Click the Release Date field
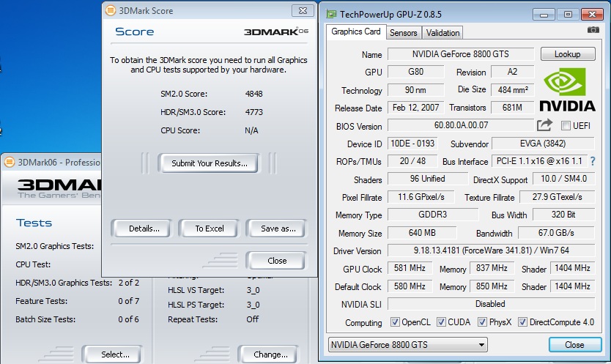 point(416,108)
